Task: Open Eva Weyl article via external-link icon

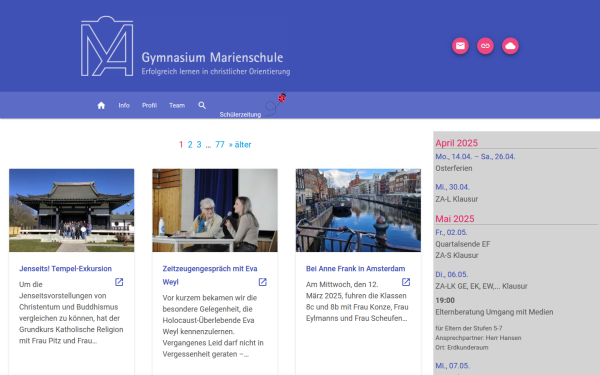Action: (x=262, y=282)
